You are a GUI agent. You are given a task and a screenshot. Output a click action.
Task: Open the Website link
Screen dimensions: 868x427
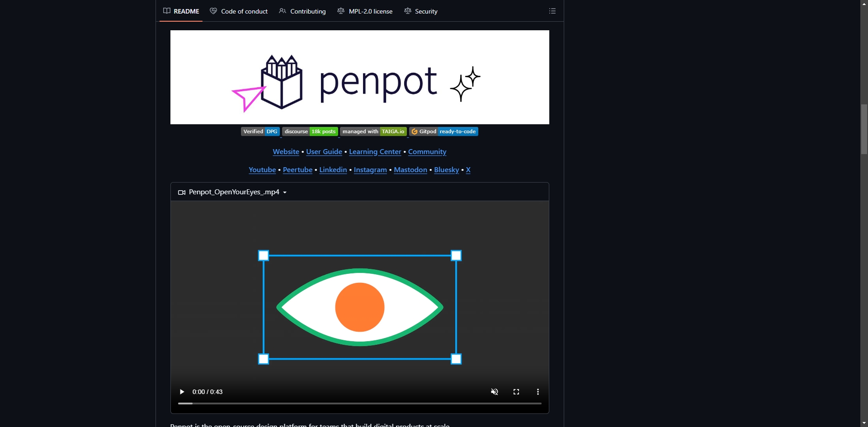[286, 152]
